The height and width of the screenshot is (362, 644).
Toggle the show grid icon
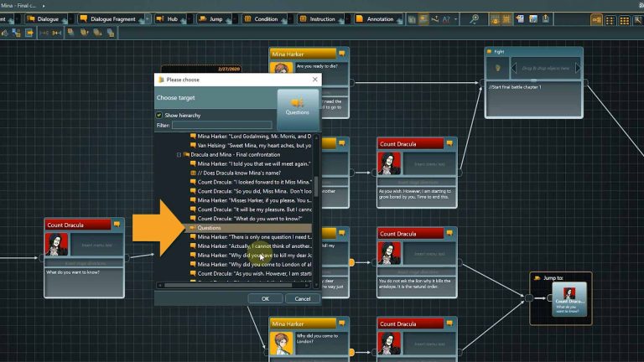click(506, 19)
